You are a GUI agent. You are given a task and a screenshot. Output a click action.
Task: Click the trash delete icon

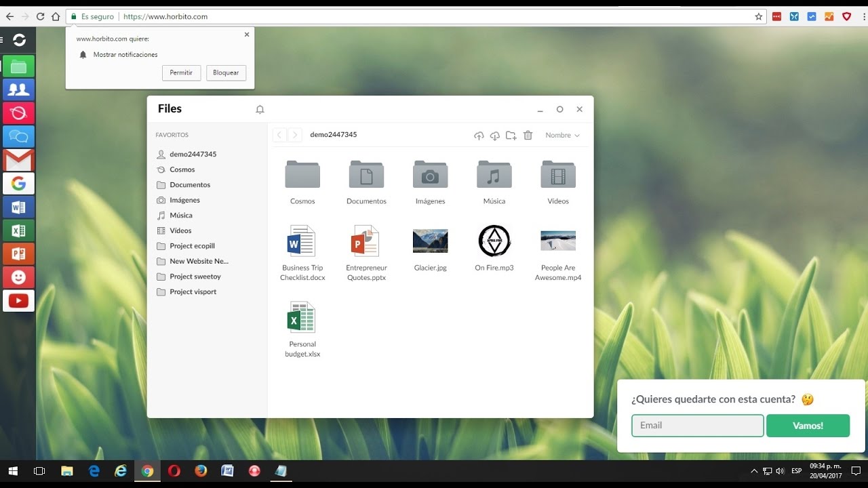[x=528, y=136]
